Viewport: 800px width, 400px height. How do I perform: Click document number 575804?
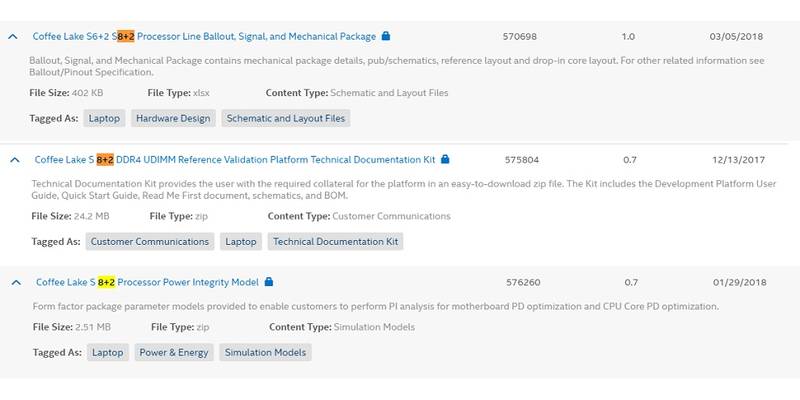[521, 160]
